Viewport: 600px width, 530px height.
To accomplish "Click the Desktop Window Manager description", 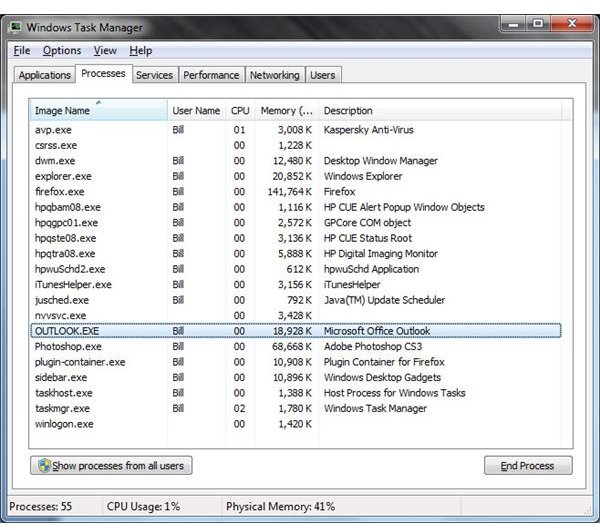I will [381, 161].
